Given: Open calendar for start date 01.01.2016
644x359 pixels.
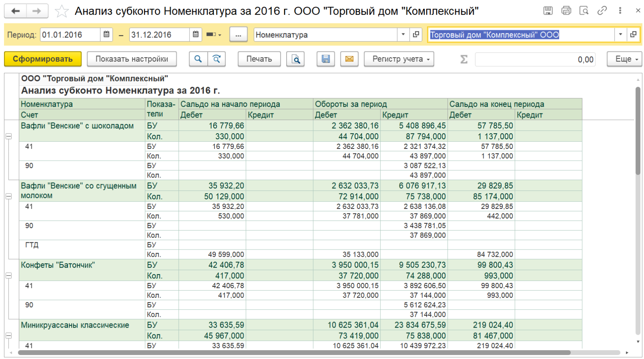Looking at the screenshot, I should pos(106,35).
